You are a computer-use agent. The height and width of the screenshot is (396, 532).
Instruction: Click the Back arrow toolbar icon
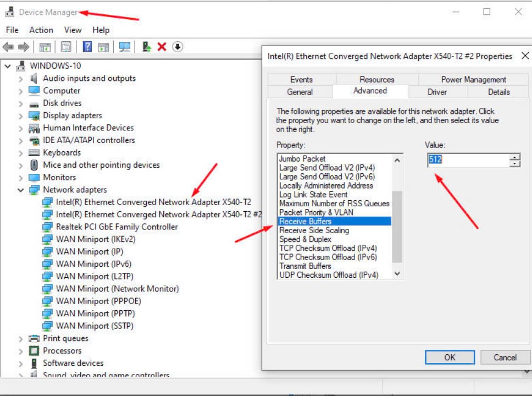(8, 47)
